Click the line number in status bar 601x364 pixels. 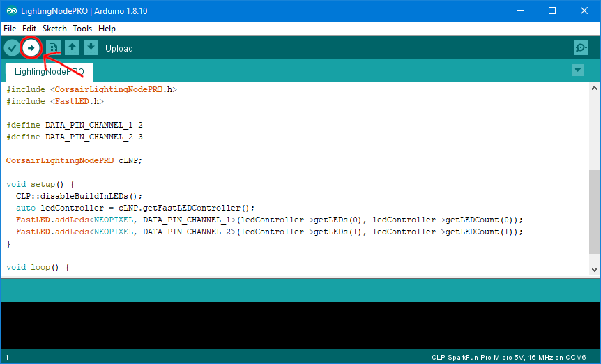click(7, 358)
